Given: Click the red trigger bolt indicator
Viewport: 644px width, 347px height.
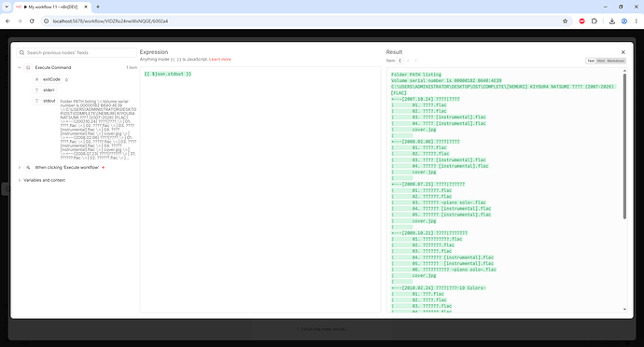Looking at the screenshot, I should click(x=103, y=168).
